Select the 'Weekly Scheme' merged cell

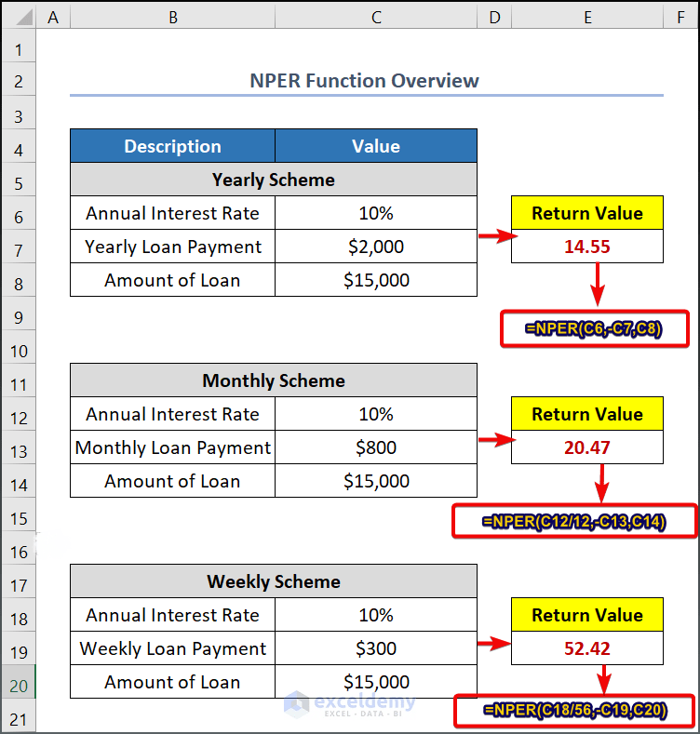pos(274,581)
